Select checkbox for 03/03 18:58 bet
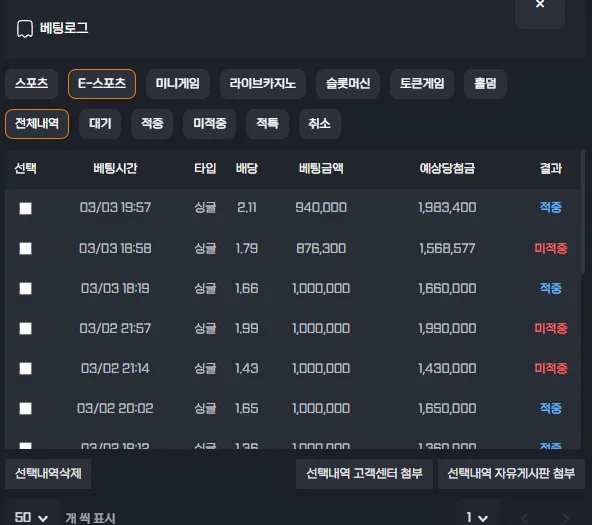This screenshot has width=592, height=525. pos(25,248)
